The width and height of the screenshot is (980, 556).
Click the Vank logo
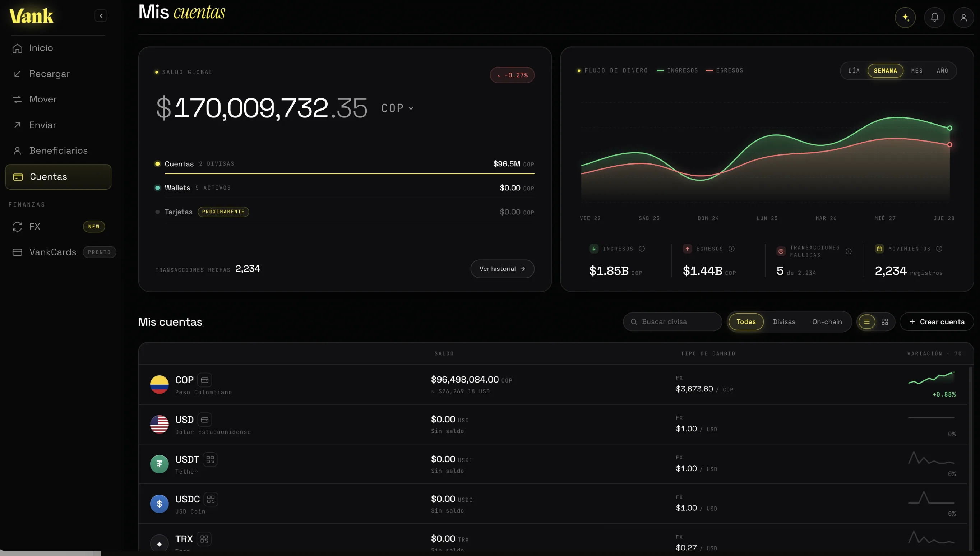31,16
